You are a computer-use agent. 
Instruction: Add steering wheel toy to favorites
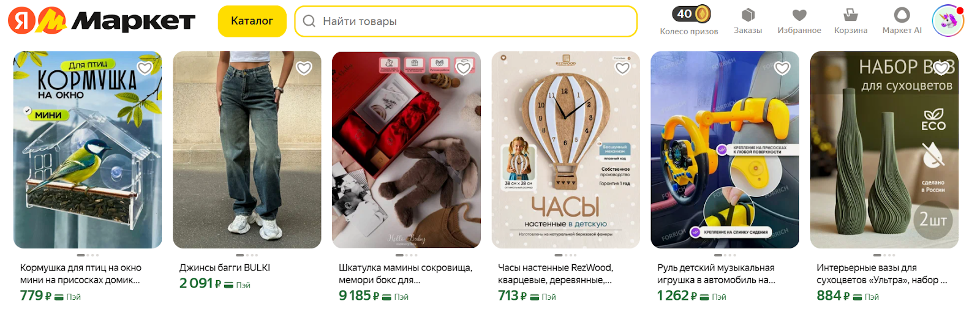click(782, 68)
